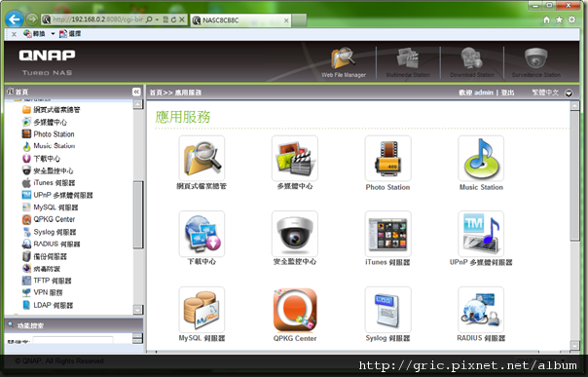The width and height of the screenshot is (588, 377).
Task: Collapse the sidebar with double-chevron button
Action: tap(136, 92)
